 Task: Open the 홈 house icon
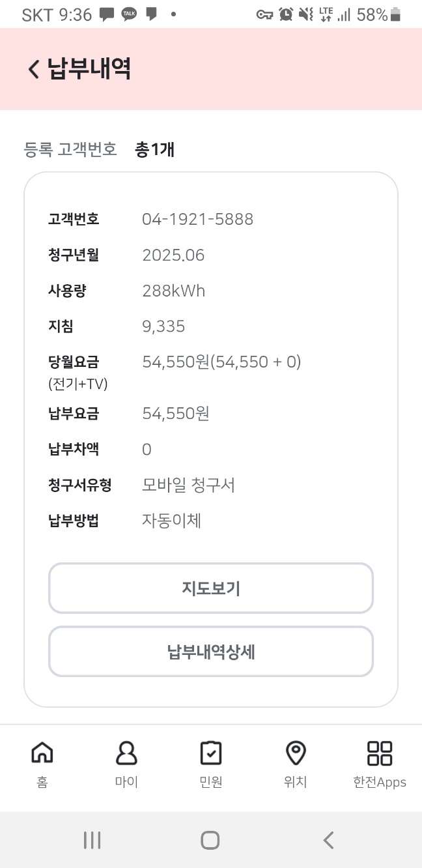point(42,753)
